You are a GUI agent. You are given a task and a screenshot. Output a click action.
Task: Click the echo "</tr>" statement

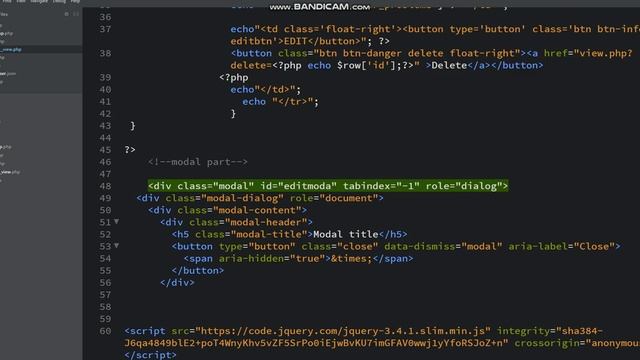(x=280, y=102)
